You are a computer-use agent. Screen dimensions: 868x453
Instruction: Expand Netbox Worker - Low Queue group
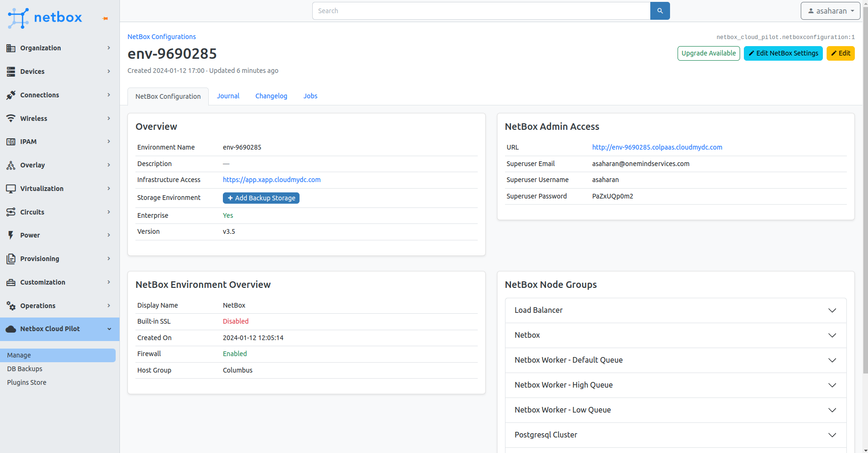pos(676,410)
